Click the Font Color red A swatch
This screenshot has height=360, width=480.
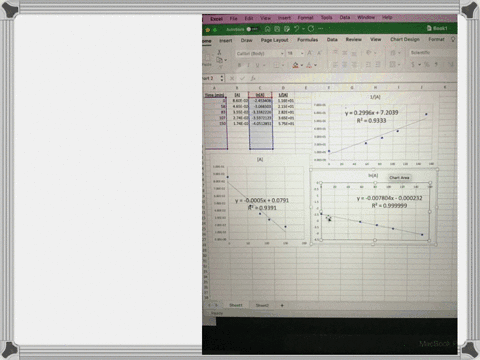(x=309, y=65)
